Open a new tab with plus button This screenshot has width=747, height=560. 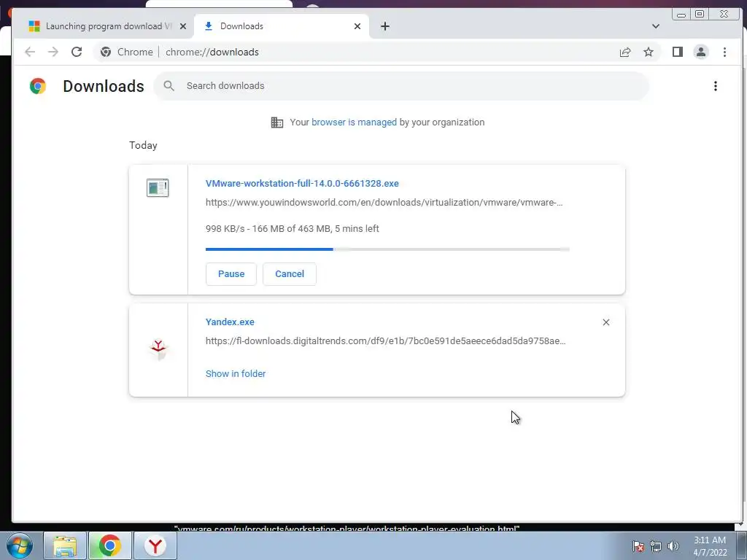(x=385, y=26)
